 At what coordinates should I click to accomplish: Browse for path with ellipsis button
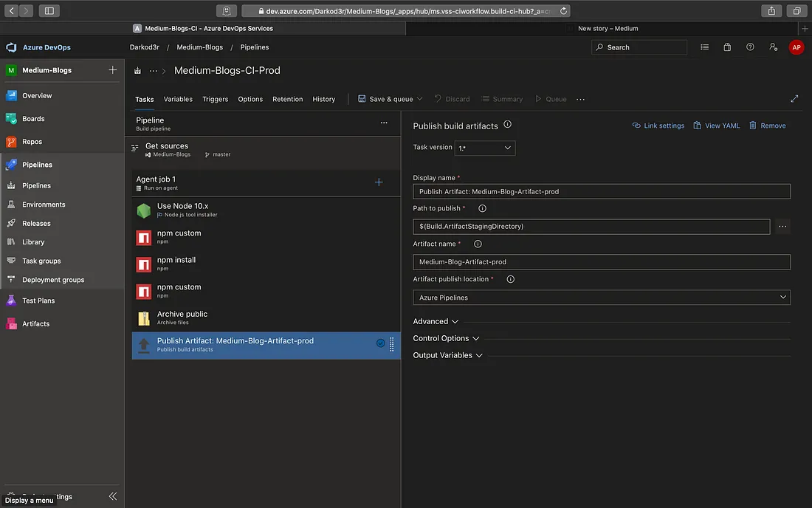tap(782, 226)
